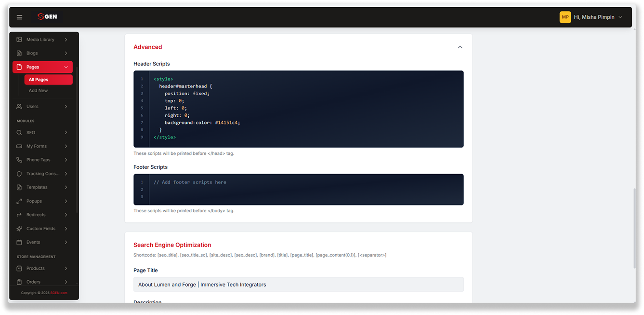This screenshot has width=644, height=315.
Task: Click the Blogs document icon
Action: tap(19, 53)
